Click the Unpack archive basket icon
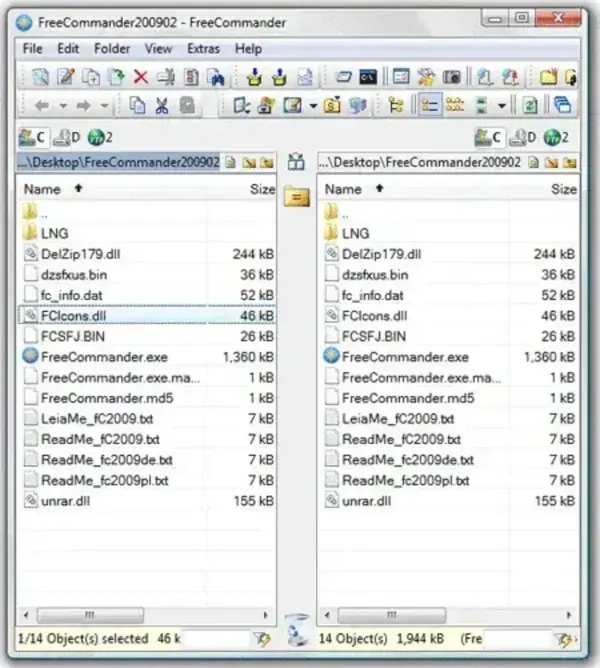This screenshot has height=668, width=600. pos(280,77)
